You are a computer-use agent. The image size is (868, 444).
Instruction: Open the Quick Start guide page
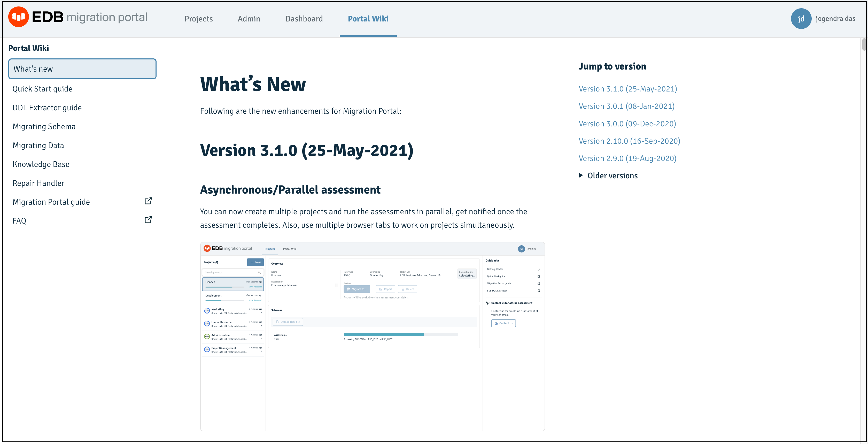tap(42, 89)
